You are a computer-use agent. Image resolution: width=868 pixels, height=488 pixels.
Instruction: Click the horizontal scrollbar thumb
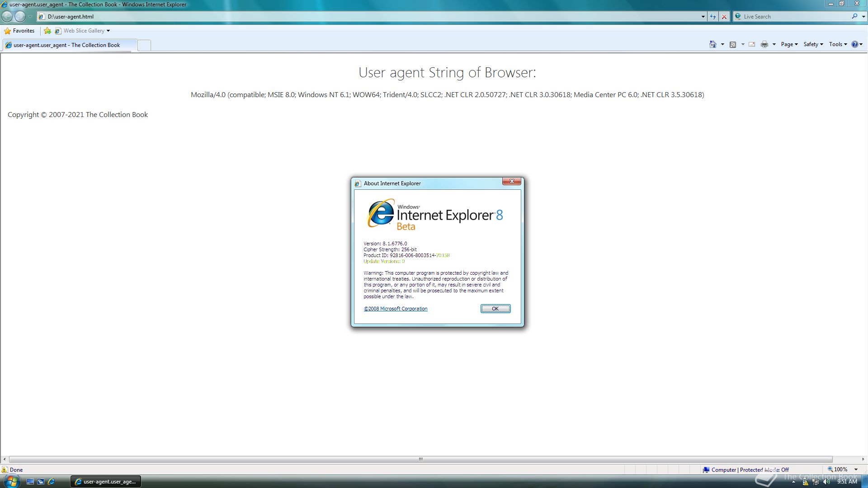click(x=420, y=459)
